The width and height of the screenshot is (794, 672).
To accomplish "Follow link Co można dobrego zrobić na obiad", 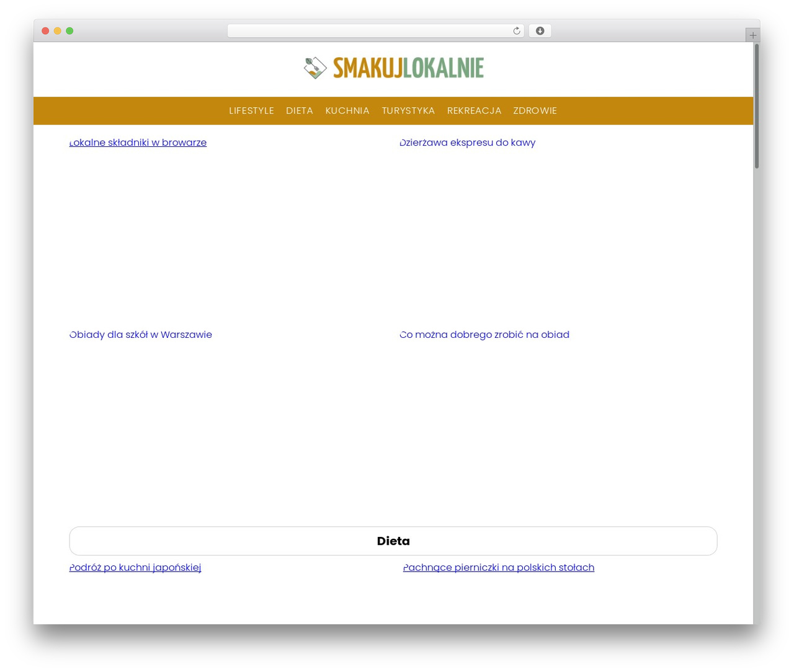I will pos(484,335).
